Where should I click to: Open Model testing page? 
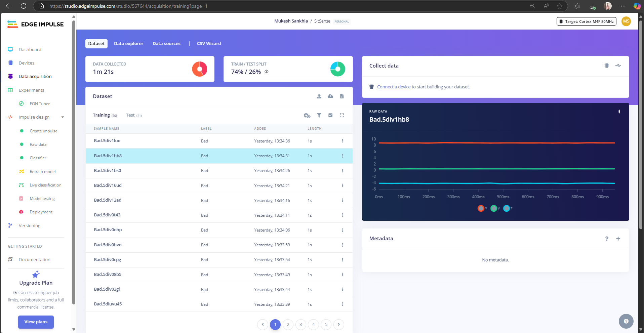coord(42,198)
